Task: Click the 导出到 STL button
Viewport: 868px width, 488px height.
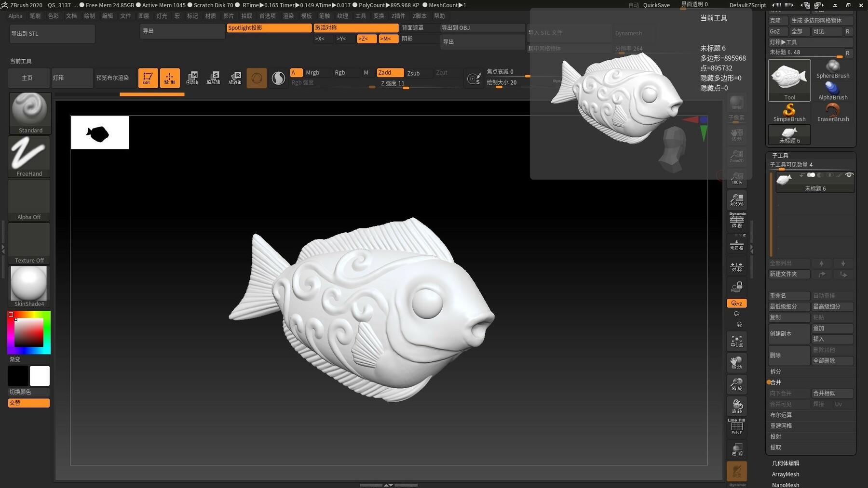Action: coord(52,34)
